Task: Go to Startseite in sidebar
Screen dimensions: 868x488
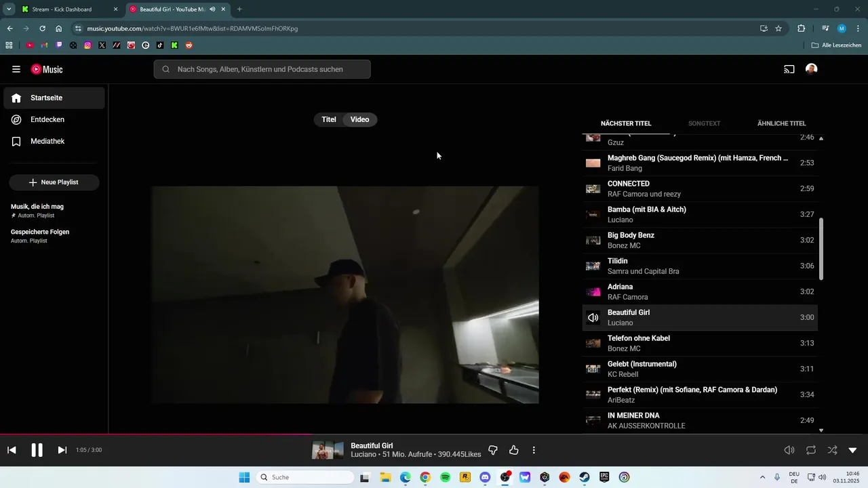Action: pyautogui.click(x=54, y=98)
